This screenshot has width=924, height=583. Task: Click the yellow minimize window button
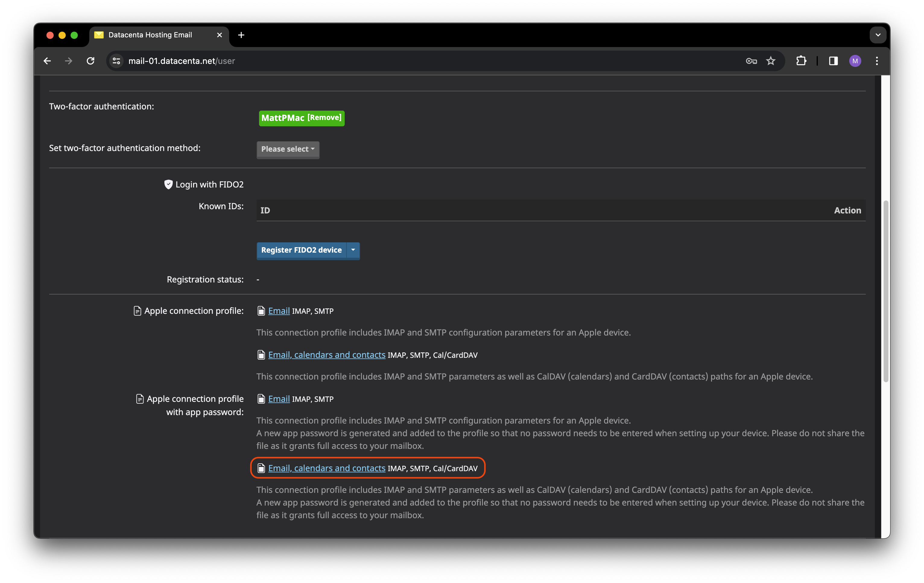[x=62, y=35]
